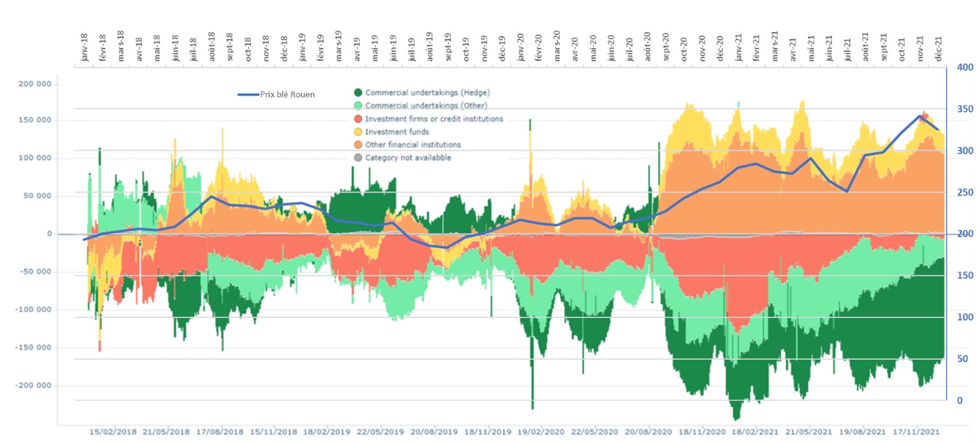The height and width of the screenshot is (445, 980).
Task: Click the yellow Investment funds legend dot
Action: click(x=358, y=132)
